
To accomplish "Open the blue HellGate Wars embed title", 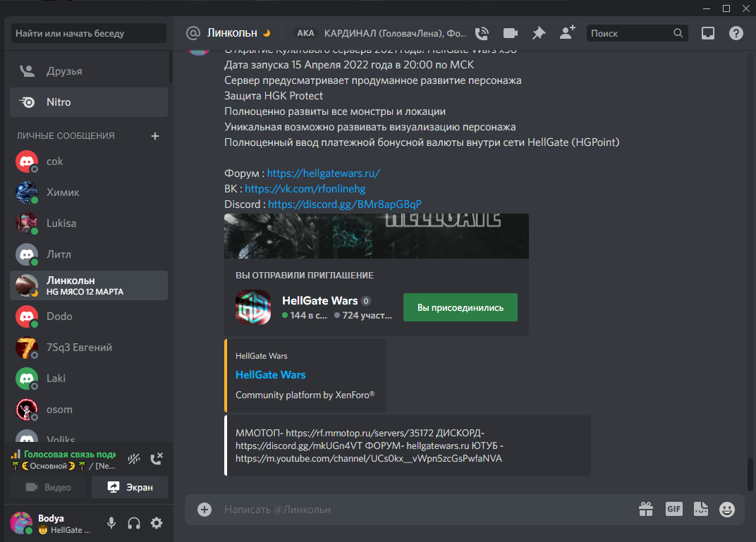I will click(x=271, y=375).
